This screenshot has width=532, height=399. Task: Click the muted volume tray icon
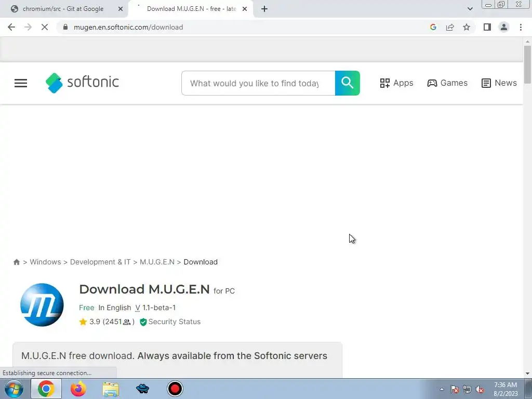(x=480, y=389)
